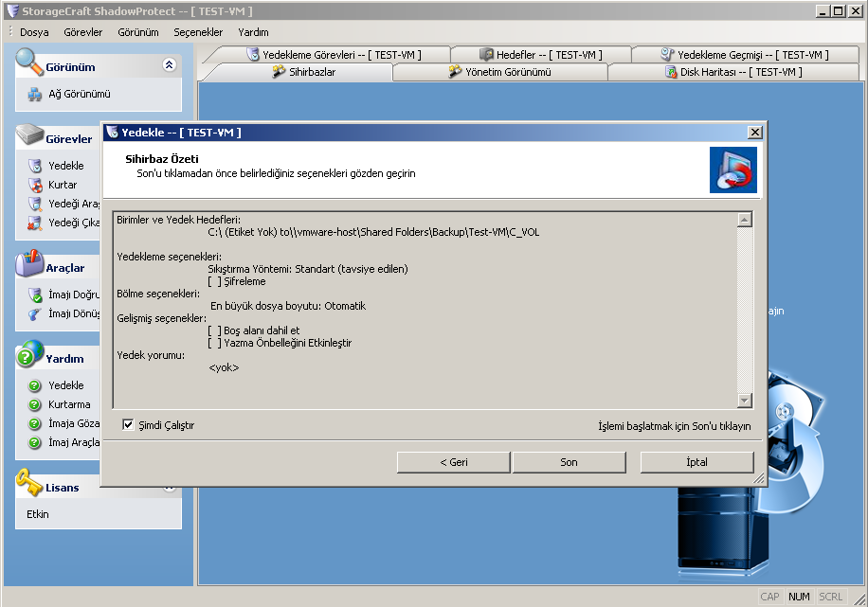Click the Araçlar toolbox panel icon
This screenshot has height=607, width=868.
pyautogui.click(x=29, y=263)
